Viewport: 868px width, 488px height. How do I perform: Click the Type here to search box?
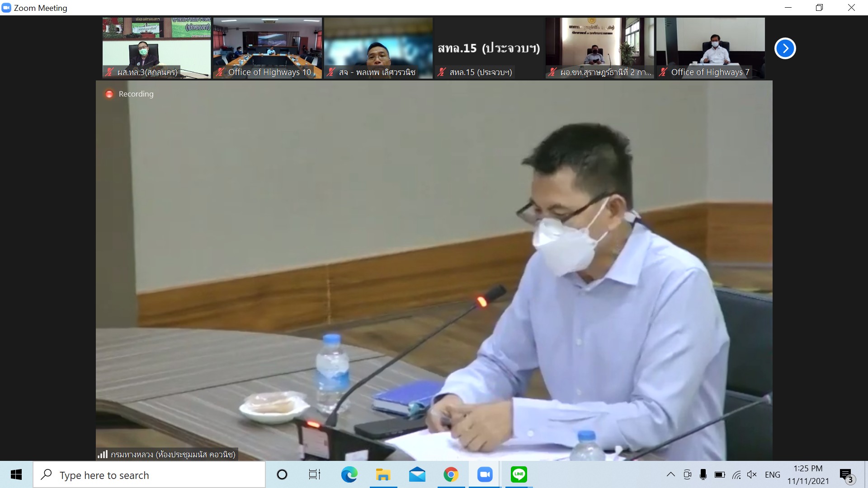(149, 475)
